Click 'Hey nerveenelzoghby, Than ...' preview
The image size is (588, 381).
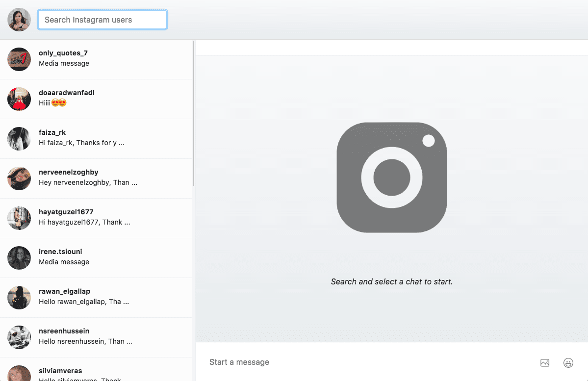pos(88,182)
